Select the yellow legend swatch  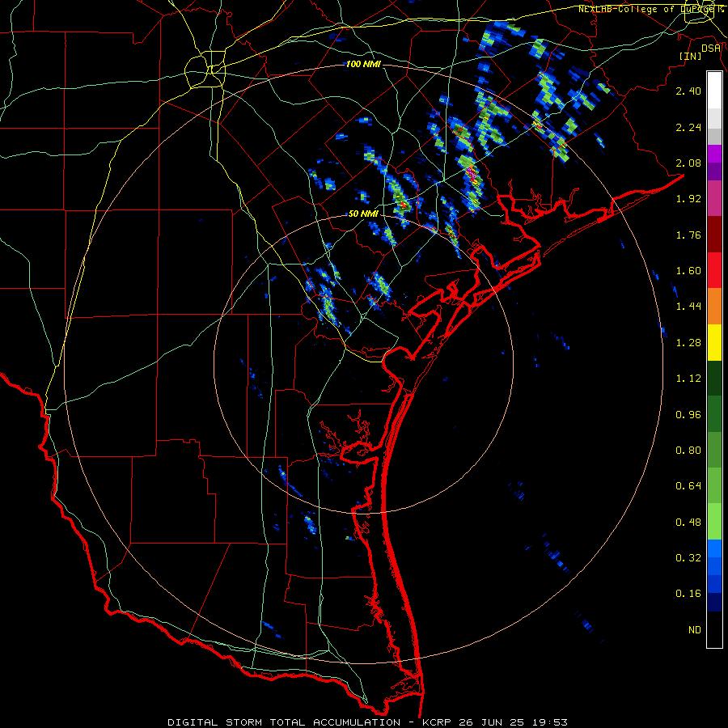tap(714, 343)
